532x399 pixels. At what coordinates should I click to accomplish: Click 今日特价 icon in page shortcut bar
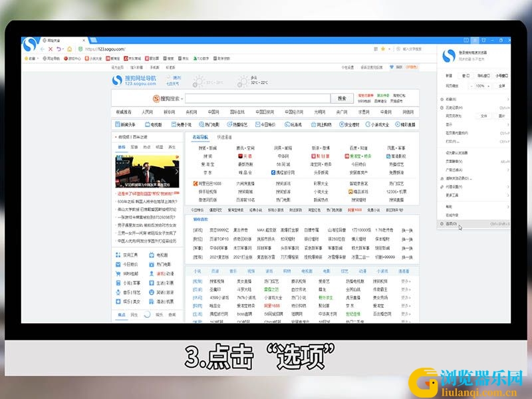click(x=257, y=124)
